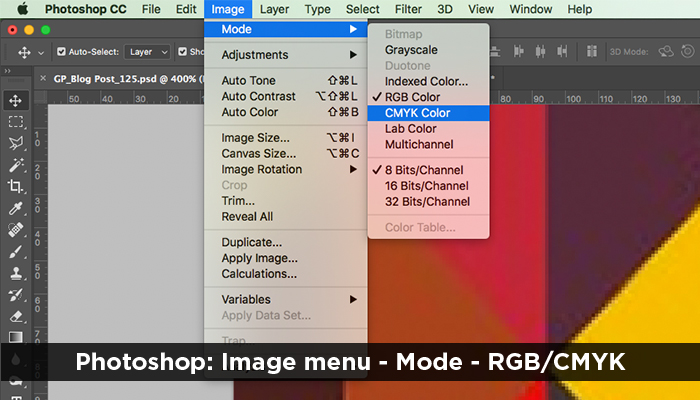Click Image Size... in the Image menu
This screenshot has height=400, width=700.
(256, 138)
